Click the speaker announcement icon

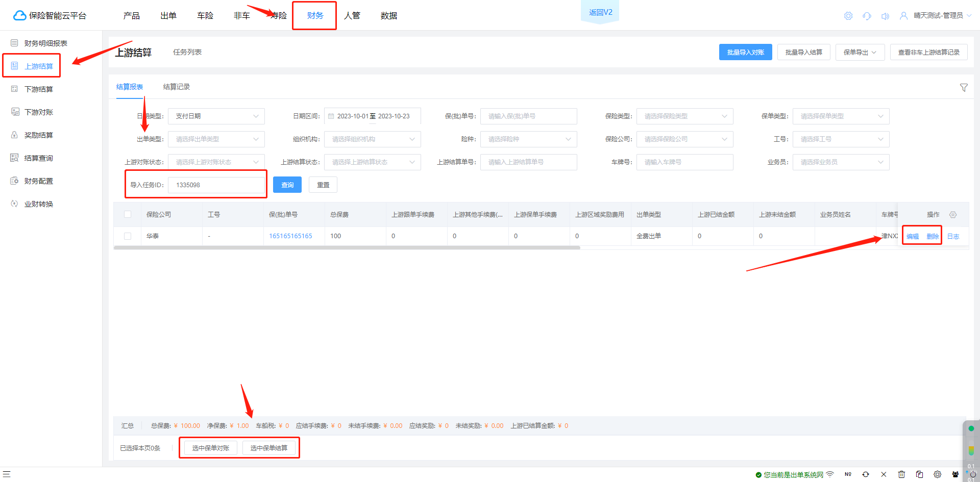pyautogui.click(x=885, y=16)
